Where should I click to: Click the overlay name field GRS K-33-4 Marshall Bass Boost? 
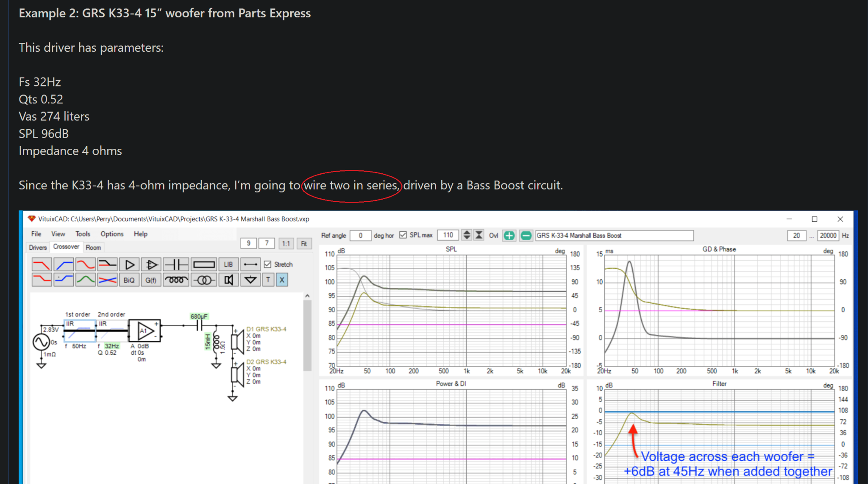[615, 236]
